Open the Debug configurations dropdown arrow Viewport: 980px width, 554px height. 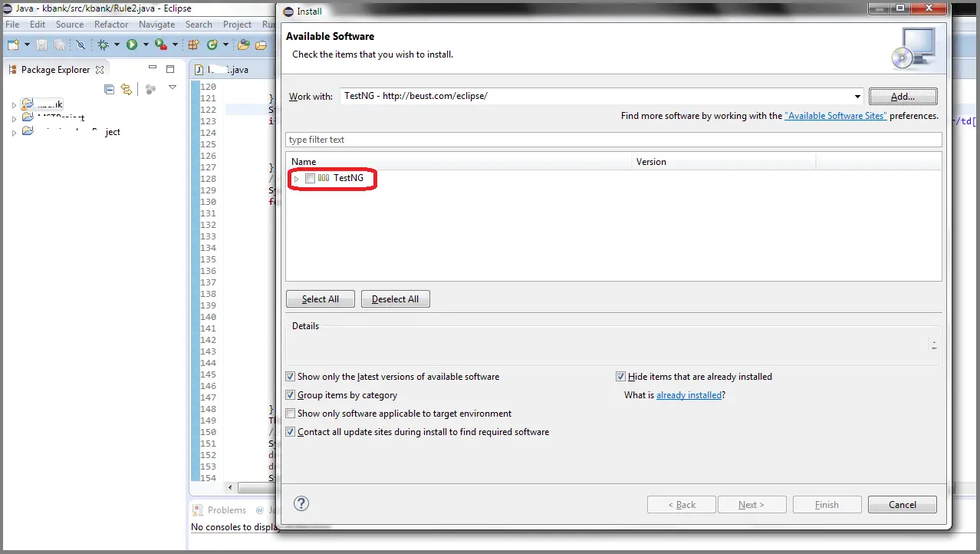tap(117, 45)
